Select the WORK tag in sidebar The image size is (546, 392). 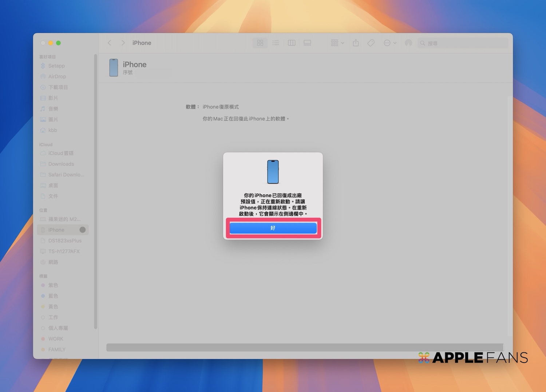tap(56, 339)
